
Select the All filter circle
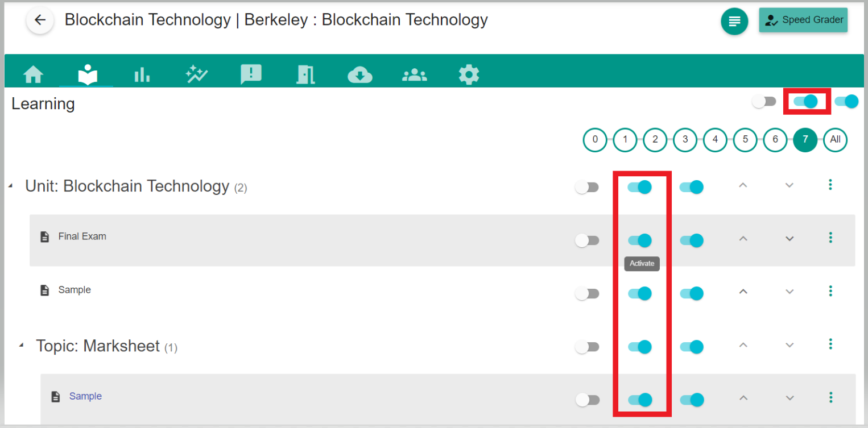(835, 140)
